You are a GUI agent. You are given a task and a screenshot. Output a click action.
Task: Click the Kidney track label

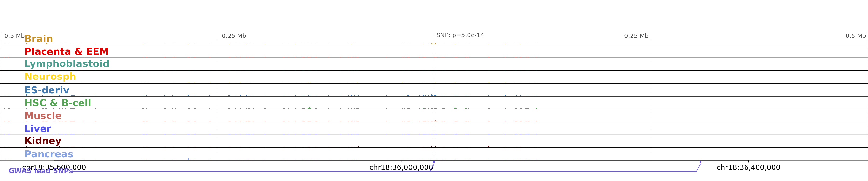point(43,140)
